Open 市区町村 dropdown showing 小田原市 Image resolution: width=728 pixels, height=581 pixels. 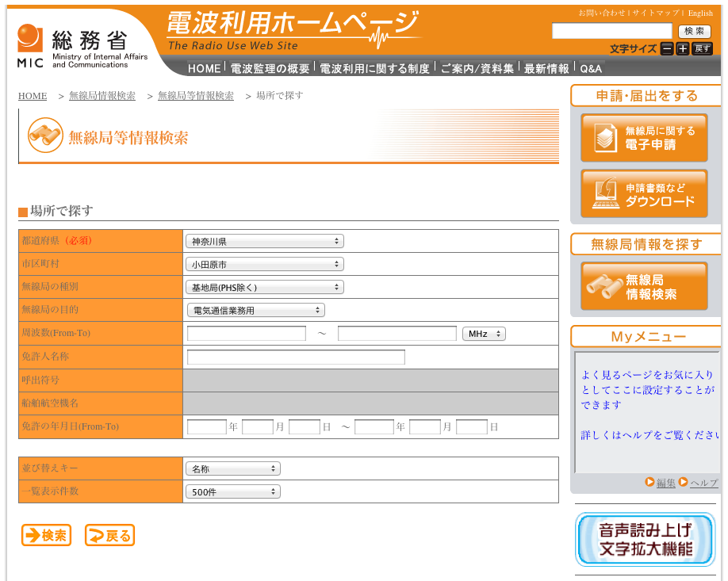265,265
